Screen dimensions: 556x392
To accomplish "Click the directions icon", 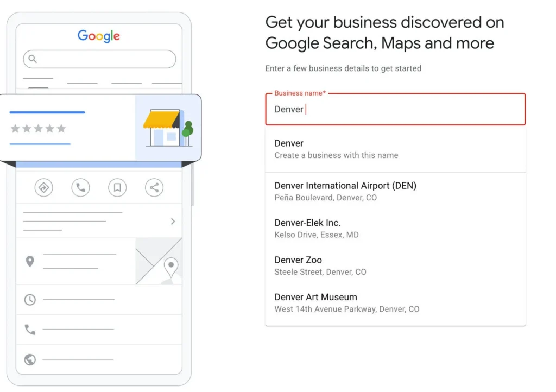I will click(x=43, y=187).
